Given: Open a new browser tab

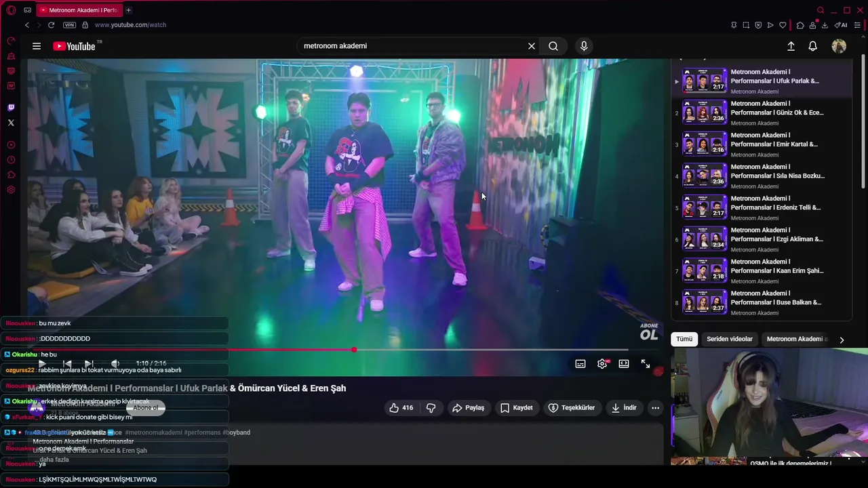Looking at the screenshot, I should coord(128,10).
